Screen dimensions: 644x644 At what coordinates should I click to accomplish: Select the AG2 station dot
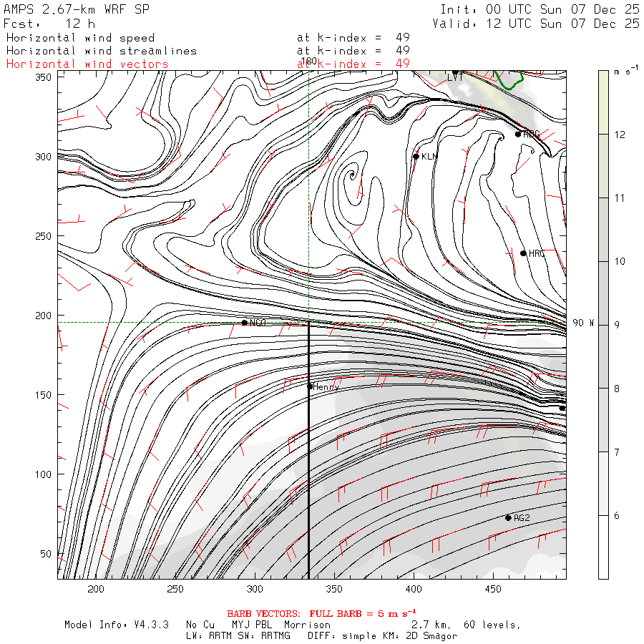coord(508,517)
